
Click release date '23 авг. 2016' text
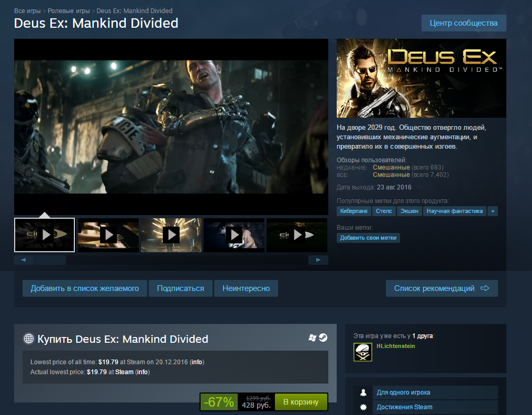(x=394, y=187)
